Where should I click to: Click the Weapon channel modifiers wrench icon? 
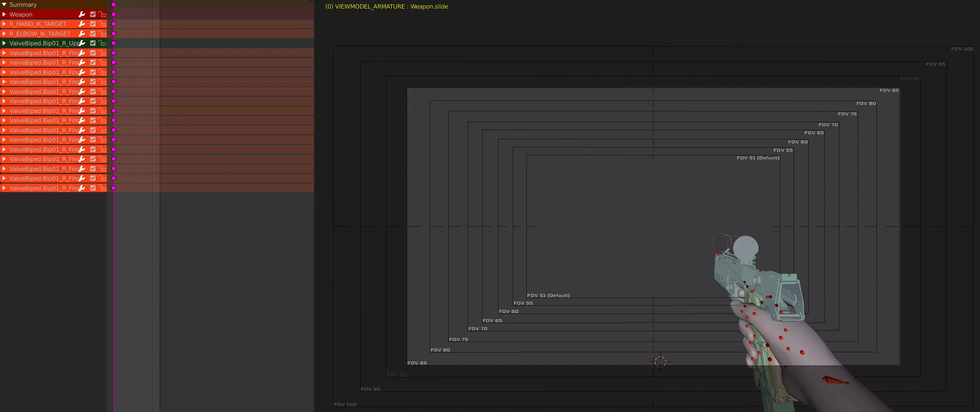pos(82,14)
